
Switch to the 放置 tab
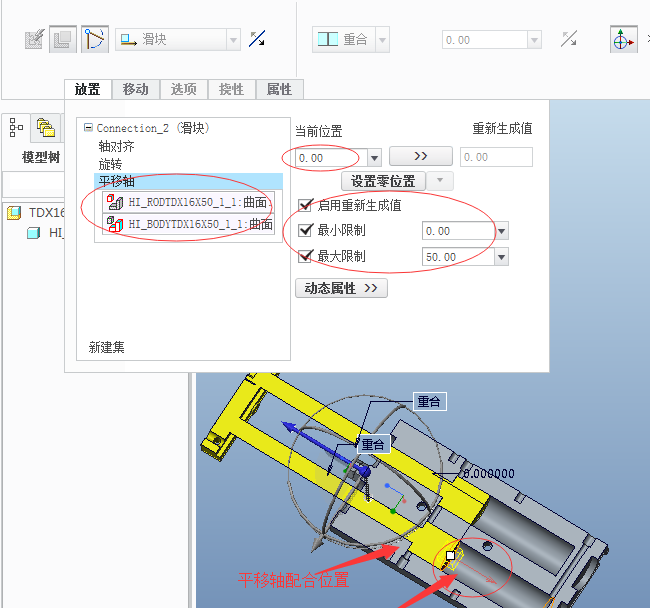pyautogui.click(x=87, y=89)
